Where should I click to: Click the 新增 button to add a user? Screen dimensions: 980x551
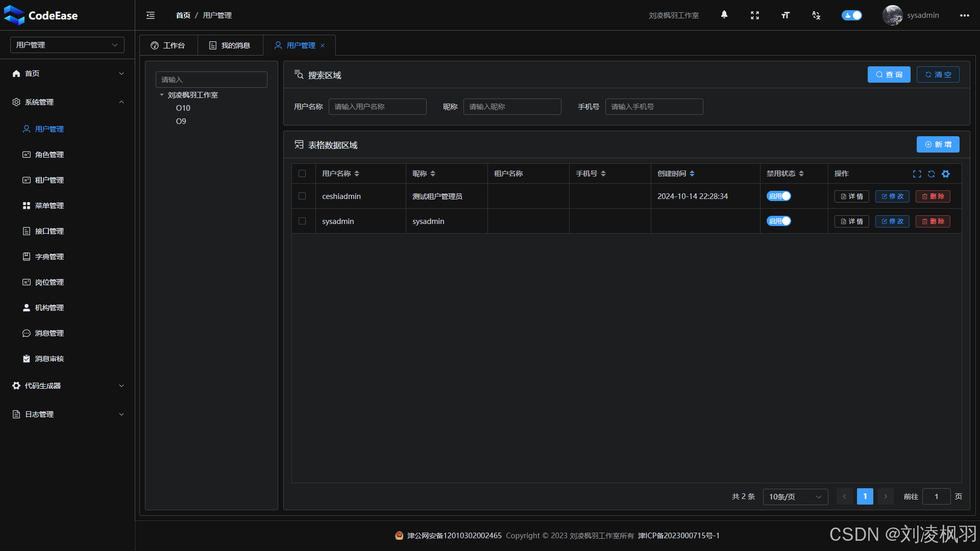point(938,144)
